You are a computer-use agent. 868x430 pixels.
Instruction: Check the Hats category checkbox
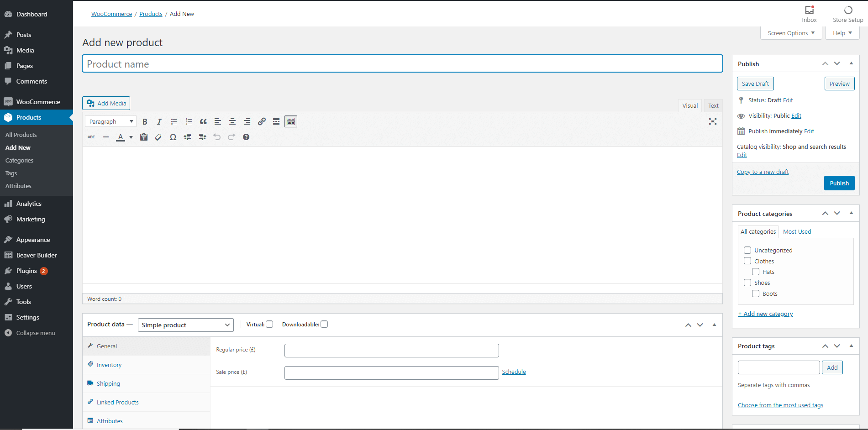[756, 271]
